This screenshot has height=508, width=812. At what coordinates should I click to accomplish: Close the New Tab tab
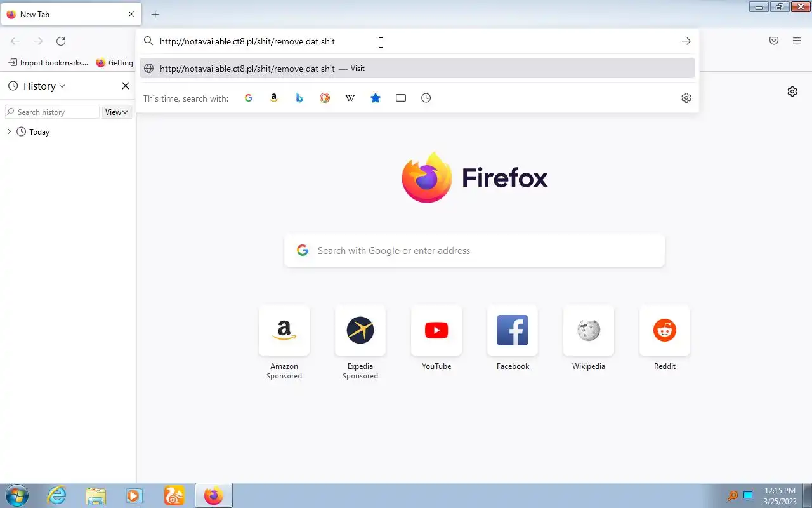(131, 14)
